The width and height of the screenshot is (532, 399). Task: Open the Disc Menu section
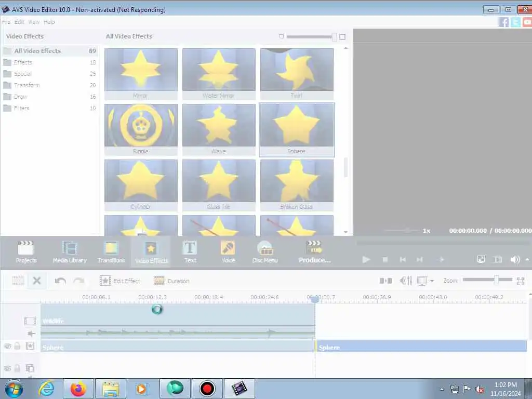tap(265, 252)
